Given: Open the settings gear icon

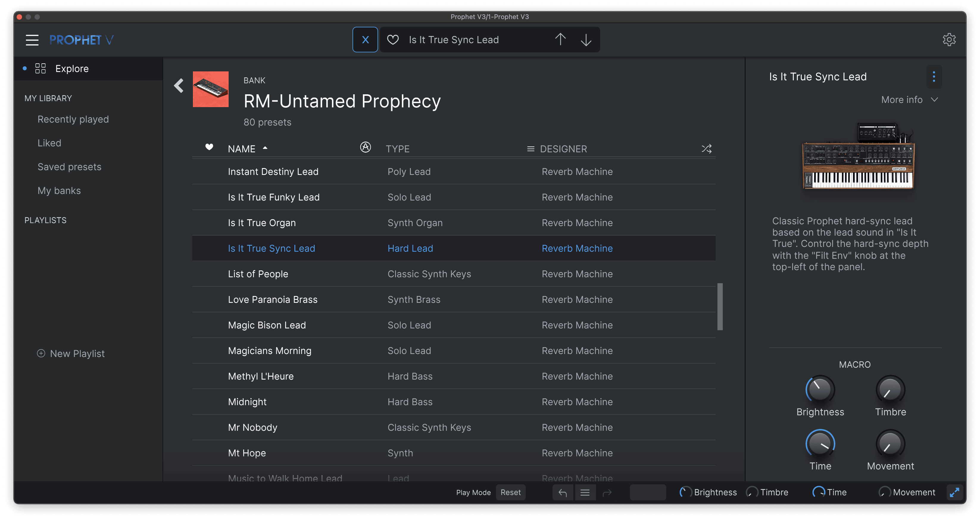Looking at the screenshot, I should [x=949, y=40].
